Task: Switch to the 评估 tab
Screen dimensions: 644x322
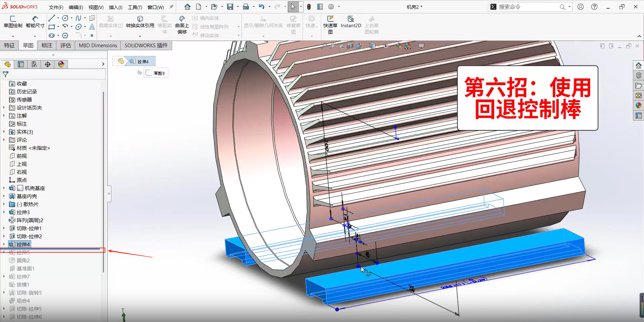Action: pos(65,45)
